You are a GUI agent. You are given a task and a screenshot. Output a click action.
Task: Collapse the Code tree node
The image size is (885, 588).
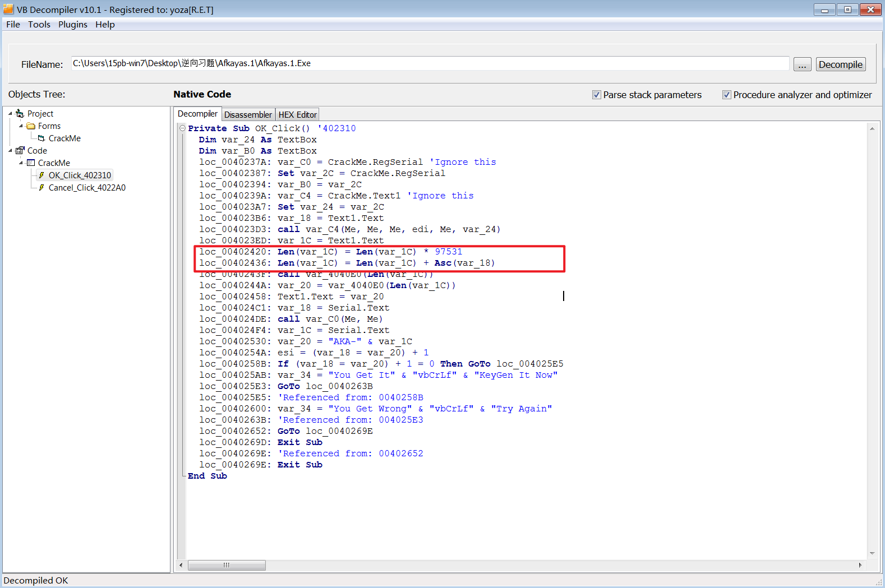pyautogui.click(x=10, y=150)
